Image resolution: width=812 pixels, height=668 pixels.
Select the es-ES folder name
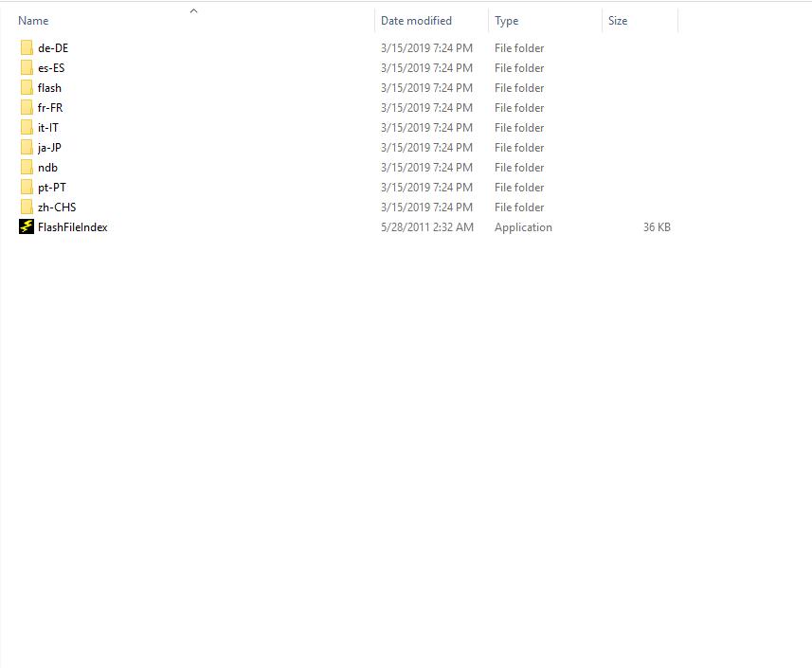pos(51,68)
